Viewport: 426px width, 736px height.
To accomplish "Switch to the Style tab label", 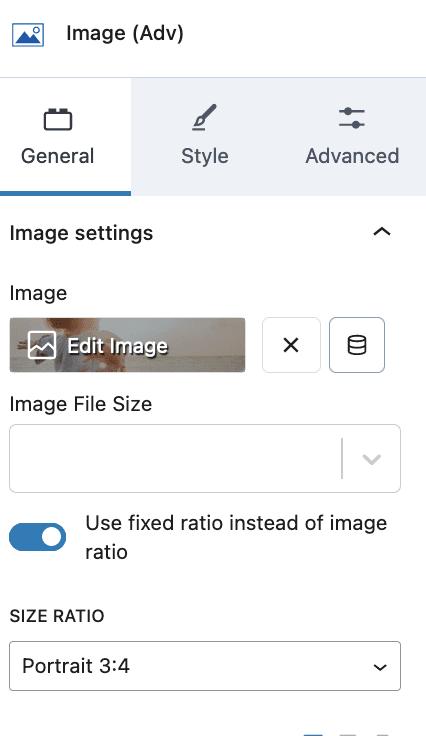I will (x=205, y=156).
